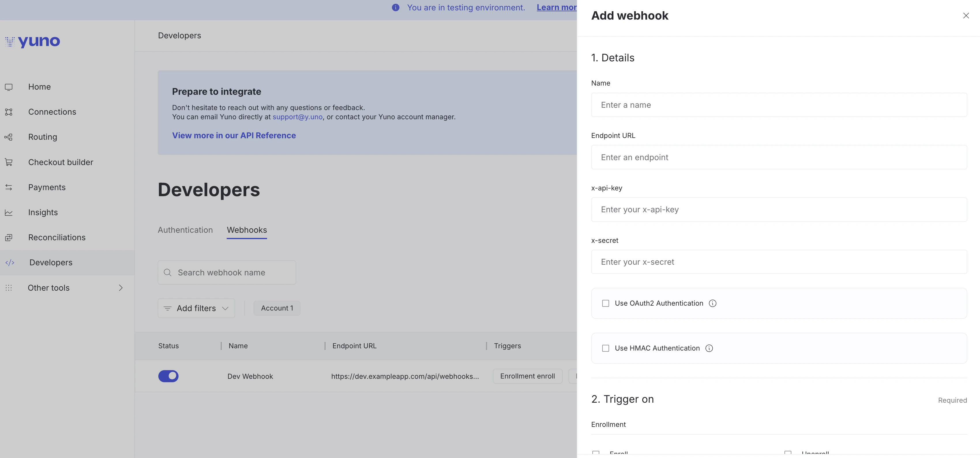Open the Add filters dropdown
Image resolution: width=980 pixels, height=458 pixels.
pos(196,308)
